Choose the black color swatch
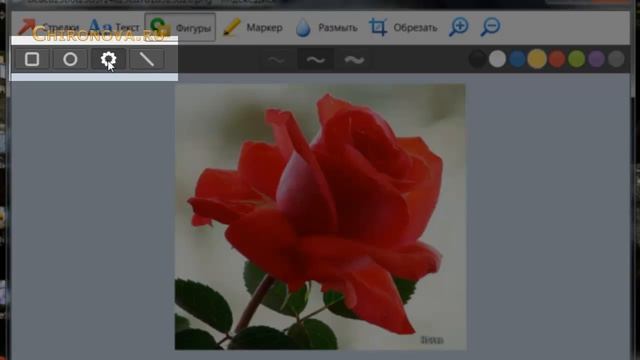Image resolution: width=640 pixels, height=360 pixels. click(x=477, y=59)
